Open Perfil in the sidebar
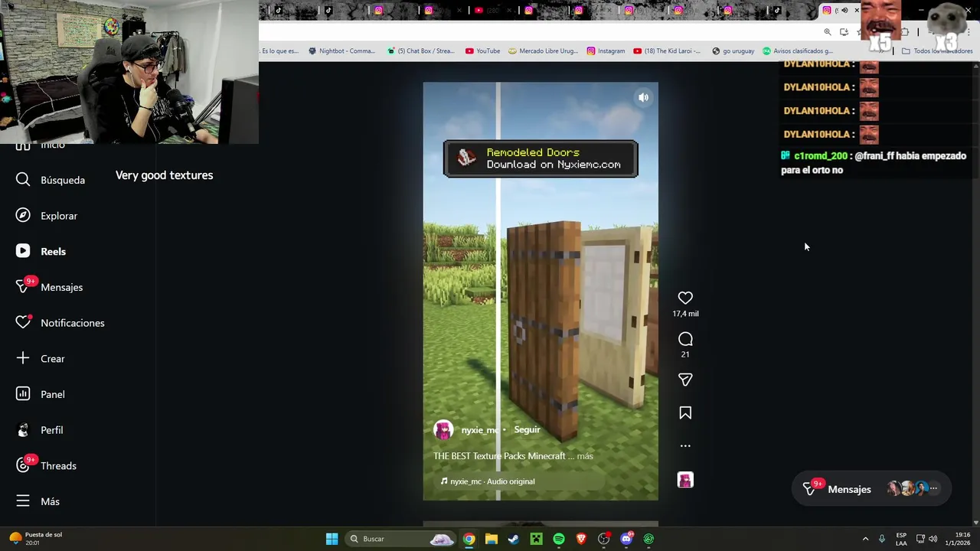Screen dimensions: 980x551 coord(40,430)
